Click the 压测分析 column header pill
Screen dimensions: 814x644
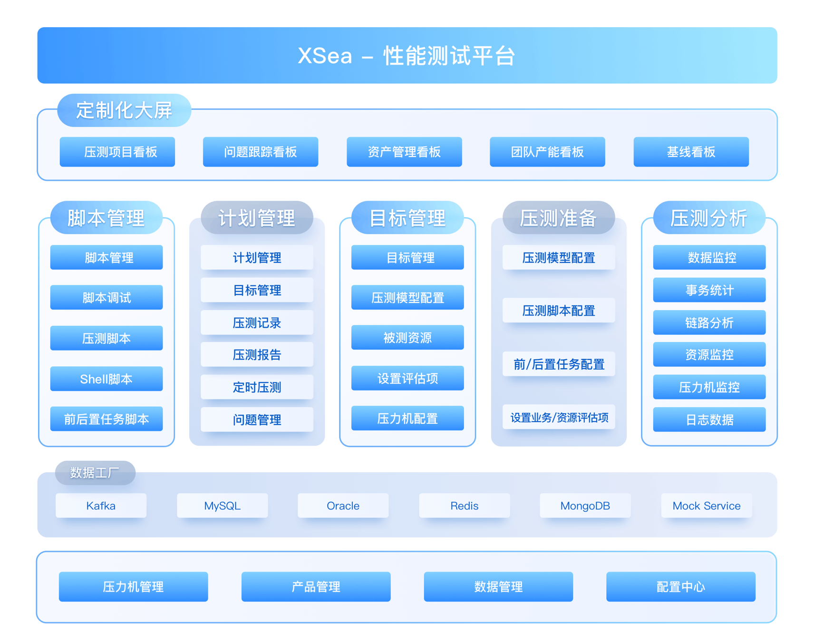pyautogui.click(x=709, y=217)
